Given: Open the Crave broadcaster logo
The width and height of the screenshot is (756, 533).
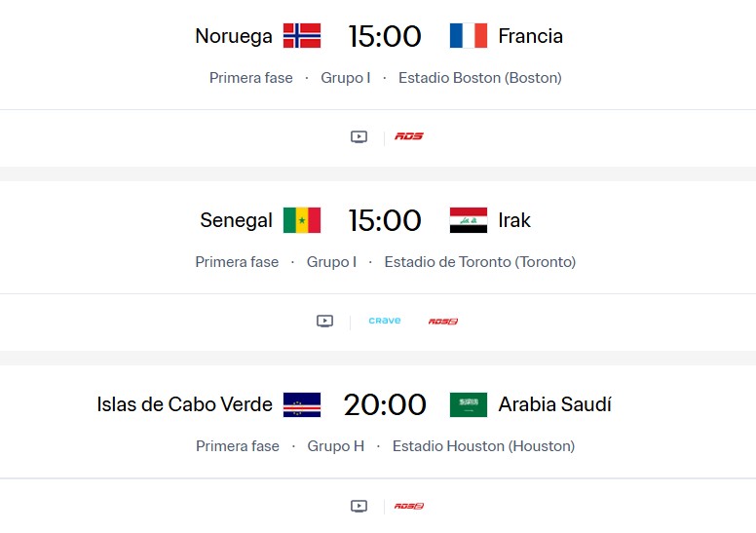Looking at the screenshot, I should pos(385,321).
